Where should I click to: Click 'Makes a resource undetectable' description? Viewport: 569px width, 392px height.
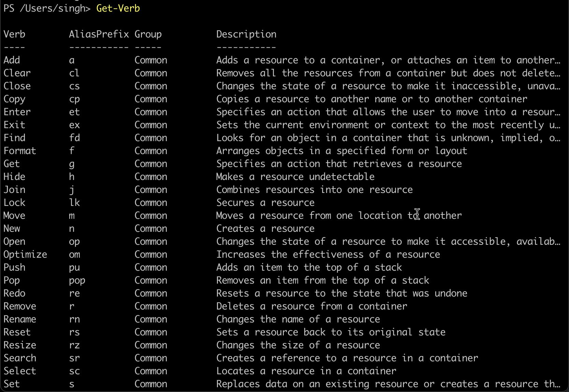click(x=295, y=177)
